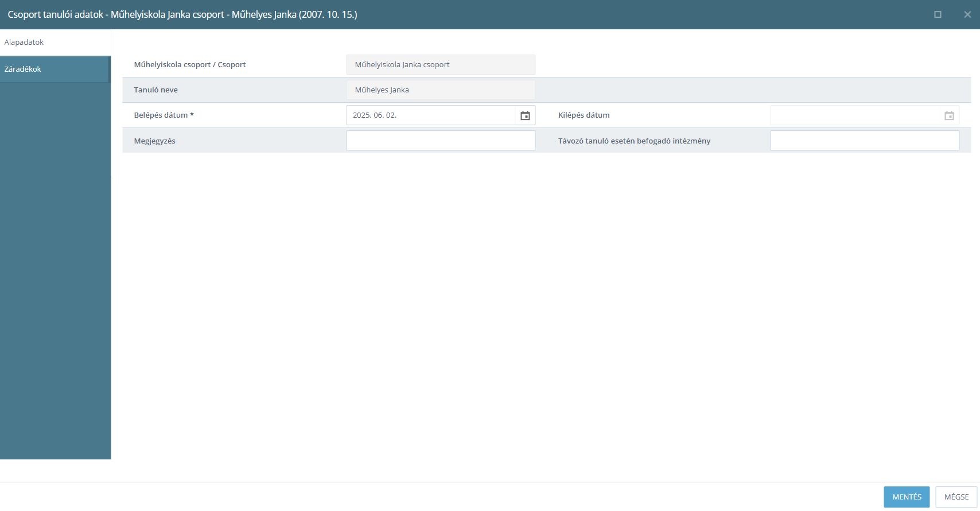The width and height of the screenshot is (980, 511).
Task: Focus the Megjegyzés text field
Action: click(441, 141)
